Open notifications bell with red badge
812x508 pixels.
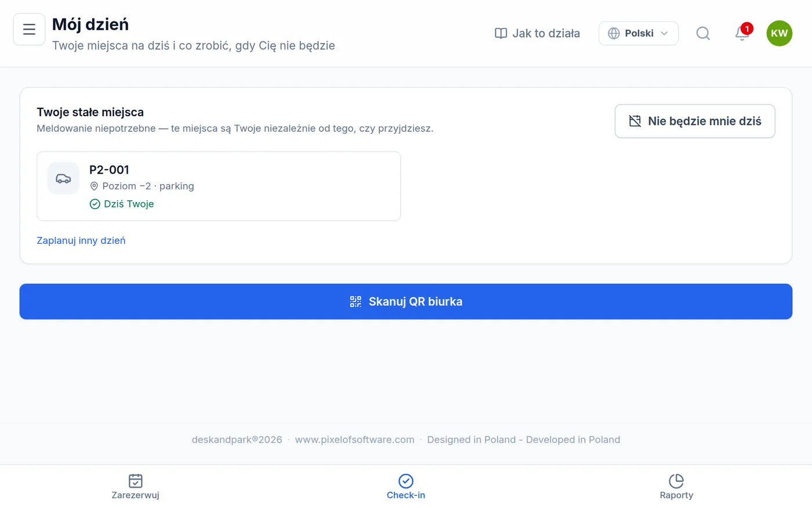[742, 33]
